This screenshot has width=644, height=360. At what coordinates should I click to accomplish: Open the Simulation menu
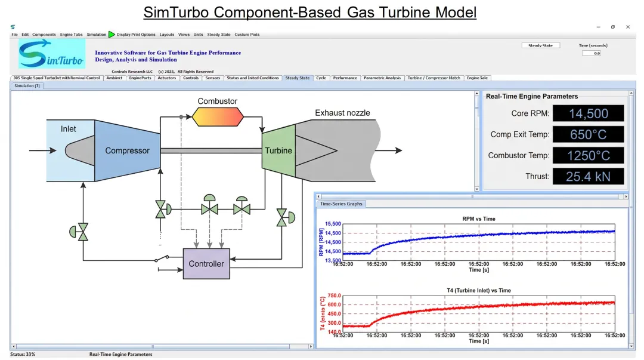pos(97,35)
